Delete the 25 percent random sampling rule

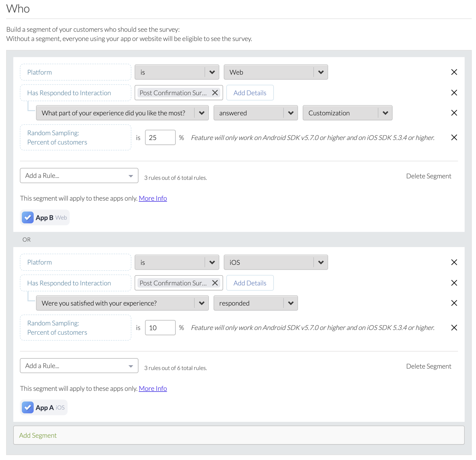[x=454, y=137]
